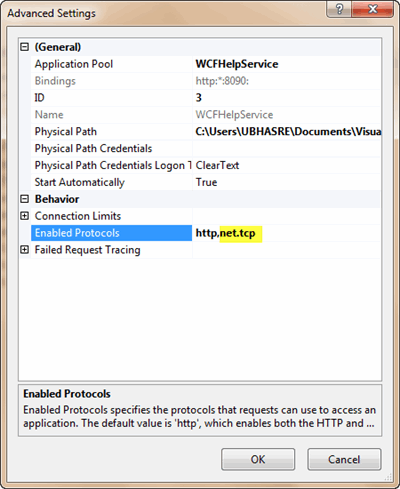Viewport: 400px width, 489px height.
Task: Edit the C:\Users physical path value
Action: coord(286,132)
